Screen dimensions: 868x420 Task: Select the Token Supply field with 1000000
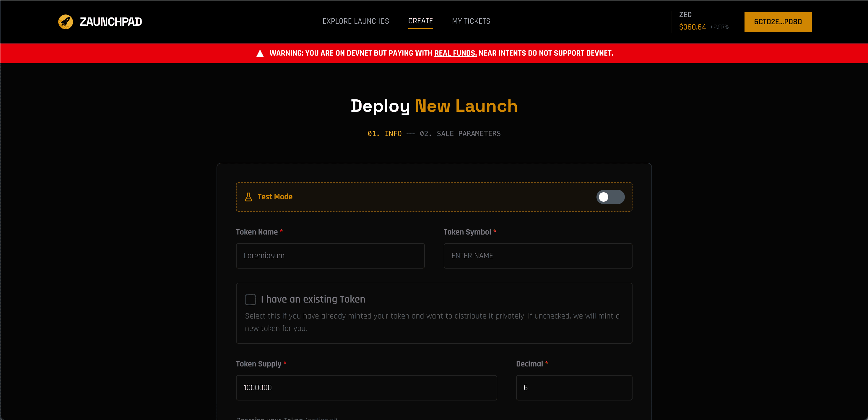coord(366,388)
